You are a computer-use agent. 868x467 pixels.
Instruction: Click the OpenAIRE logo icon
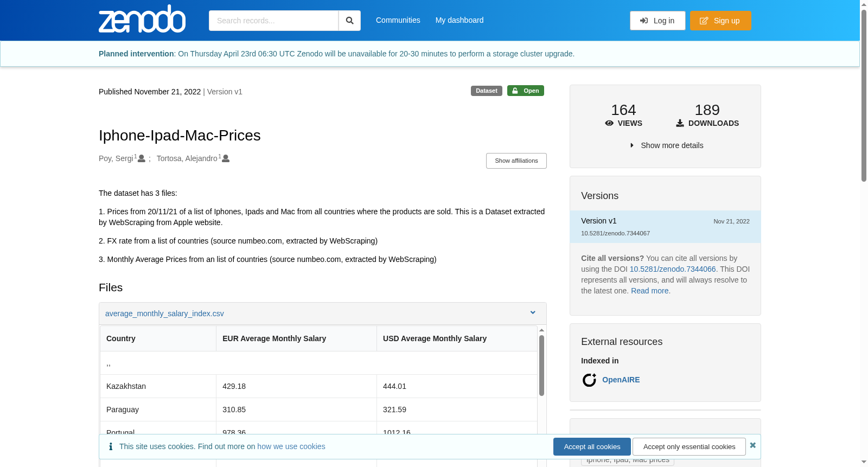[589, 380]
